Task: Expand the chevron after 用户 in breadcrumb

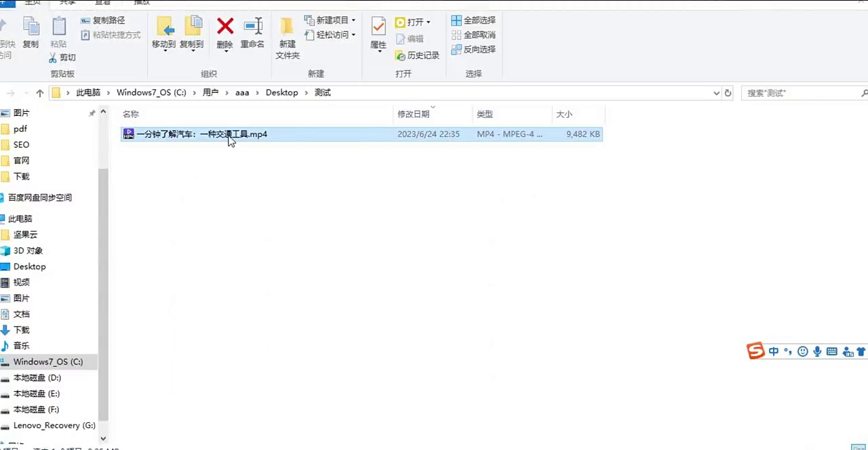Action: pyautogui.click(x=226, y=93)
